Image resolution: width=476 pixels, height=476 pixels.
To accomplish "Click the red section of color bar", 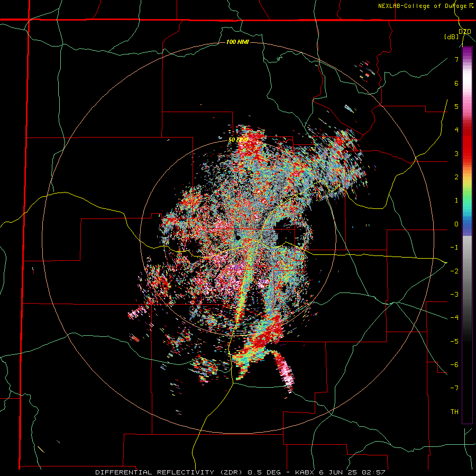I will (x=467, y=143).
